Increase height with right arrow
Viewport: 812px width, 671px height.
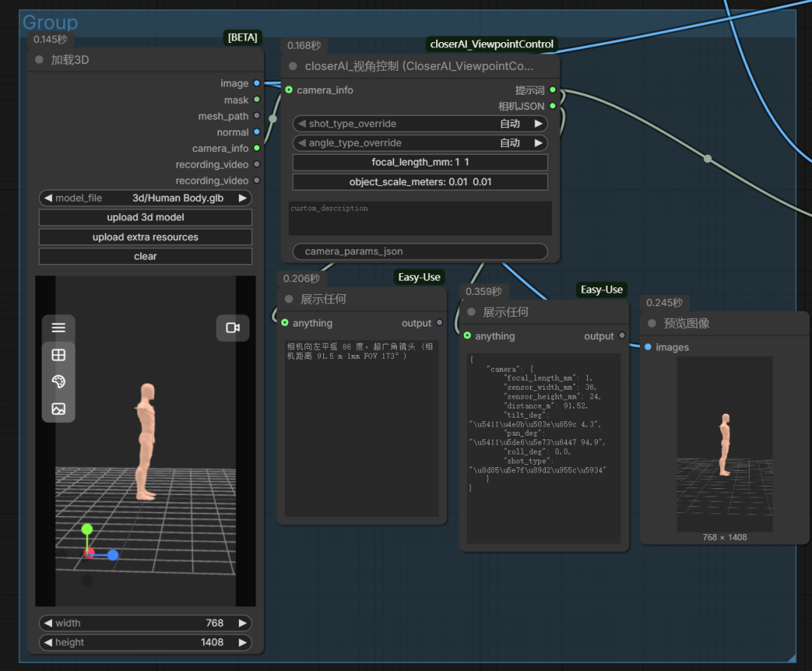click(x=242, y=642)
